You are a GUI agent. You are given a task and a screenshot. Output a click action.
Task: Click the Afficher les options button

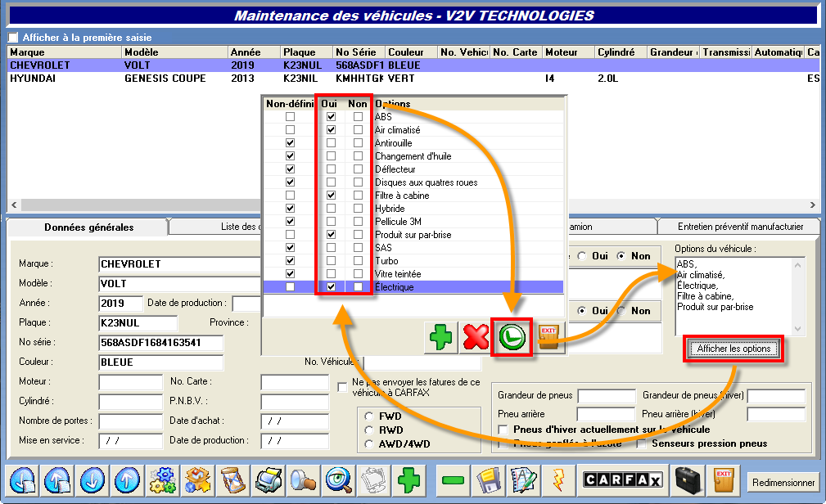pyautogui.click(x=733, y=349)
